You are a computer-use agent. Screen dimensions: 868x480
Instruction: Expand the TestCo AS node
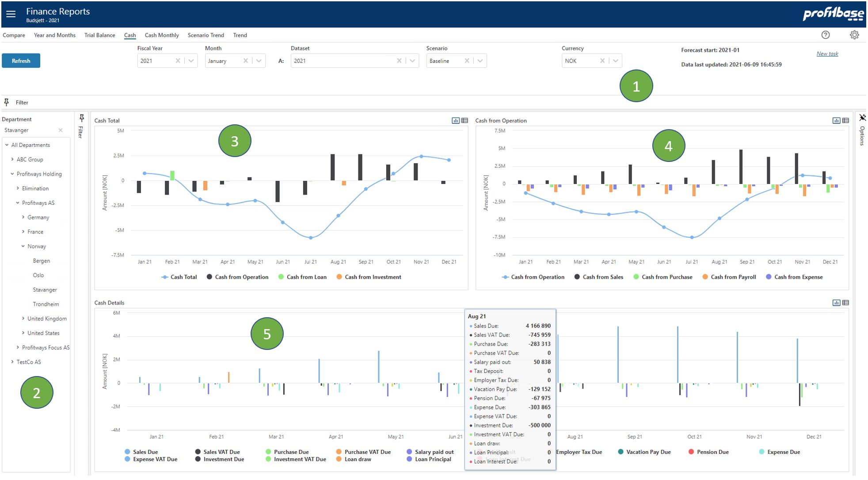tap(12, 362)
